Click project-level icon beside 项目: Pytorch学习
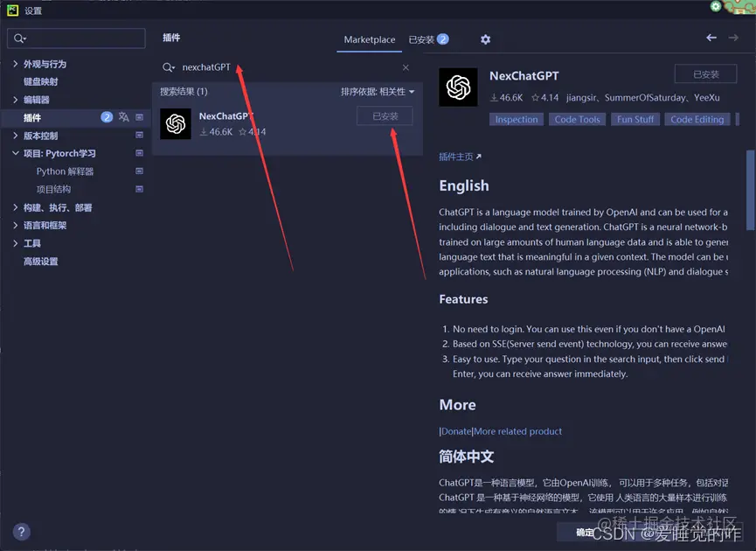The height and width of the screenshot is (551, 756). (139, 153)
